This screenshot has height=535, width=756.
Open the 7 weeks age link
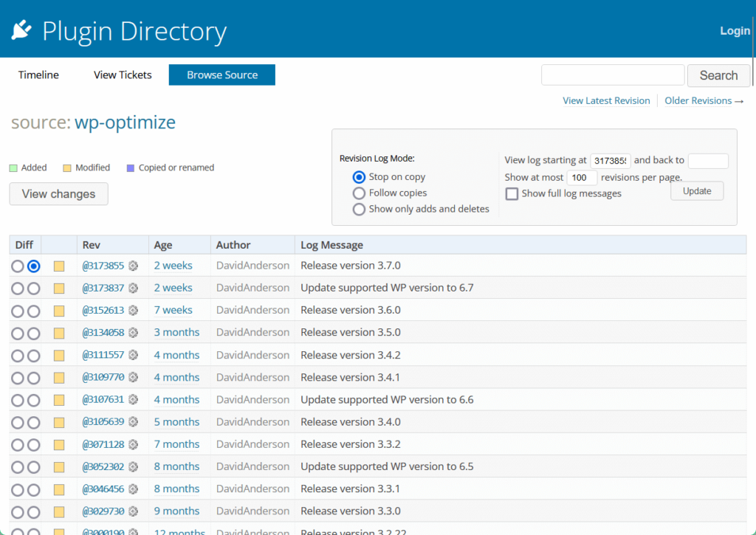[x=173, y=310]
